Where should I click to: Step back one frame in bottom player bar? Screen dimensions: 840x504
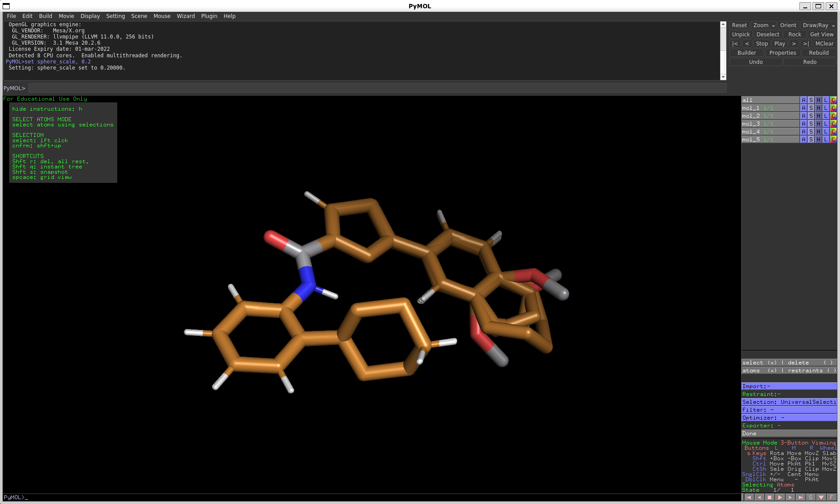click(x=759, y=497)
